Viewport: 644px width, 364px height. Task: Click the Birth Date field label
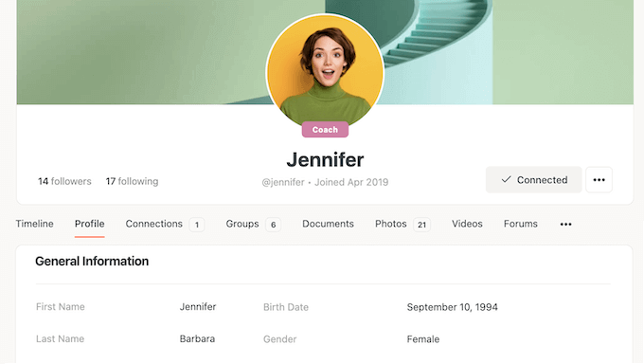tap(286, 307)
